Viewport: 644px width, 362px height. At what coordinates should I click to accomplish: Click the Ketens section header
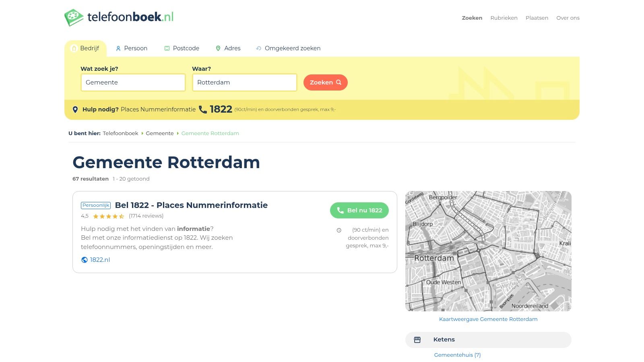click(x=488, y=340)
